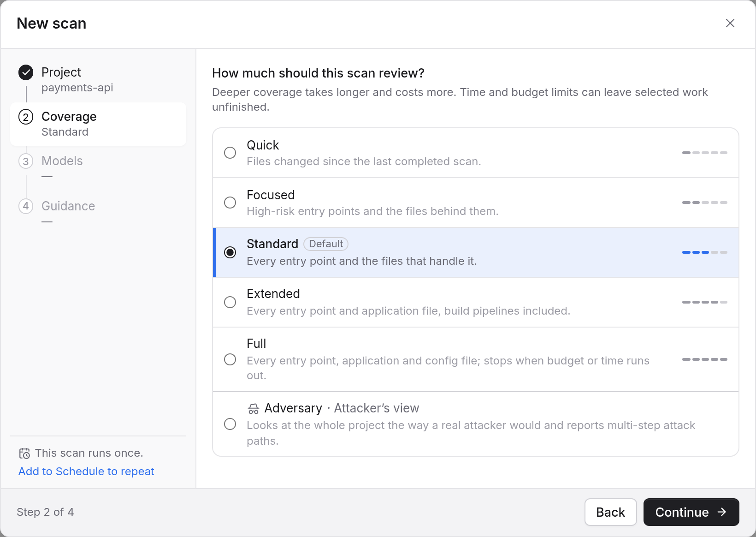This screenshot has height=537, width=756.
Task: Select the Quick coverage radio button
Action: click(230, 153)
